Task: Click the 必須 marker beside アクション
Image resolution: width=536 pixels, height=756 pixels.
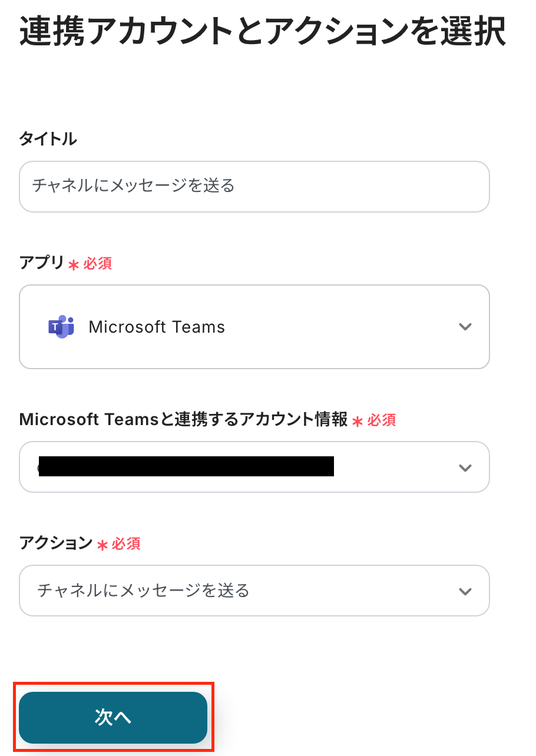Action: click(x=126, y=543)
